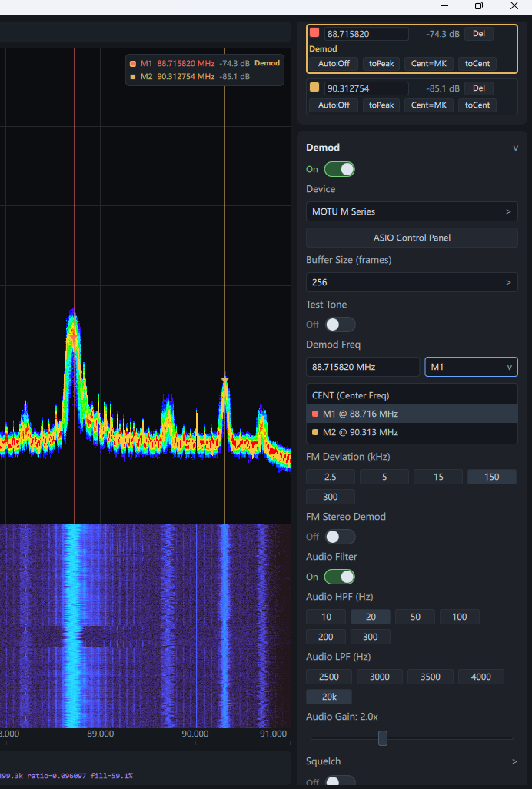Click the Demod Freq input field
Screen dimensions: 532x789
click(x=362, y=367)
